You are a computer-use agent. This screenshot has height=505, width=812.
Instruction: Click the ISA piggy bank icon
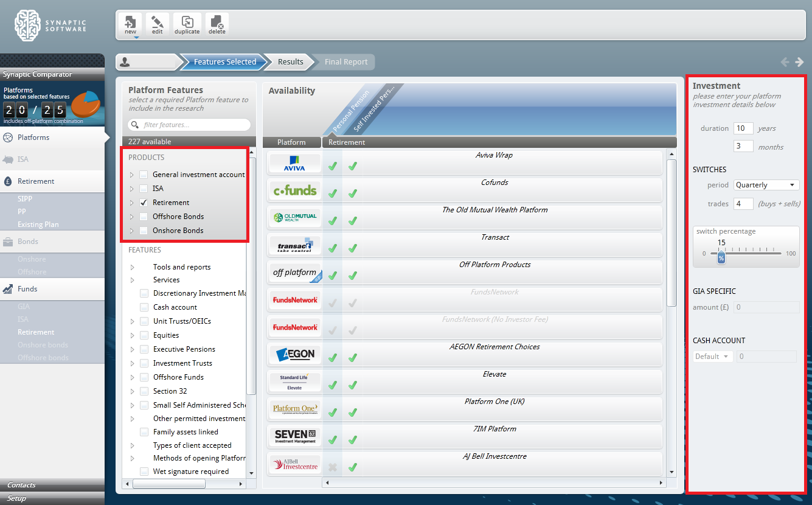tap(8, 159)
